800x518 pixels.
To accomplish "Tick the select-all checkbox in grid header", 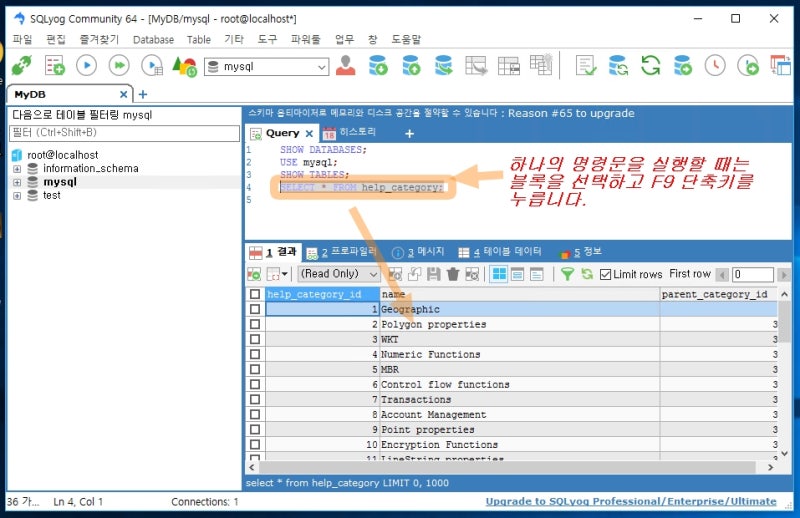I will coord(255,294).
